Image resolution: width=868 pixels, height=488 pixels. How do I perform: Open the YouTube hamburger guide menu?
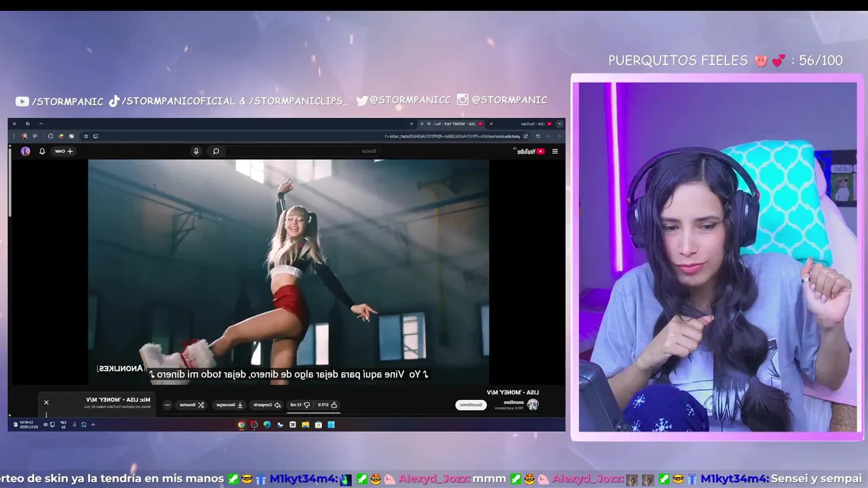555,151
